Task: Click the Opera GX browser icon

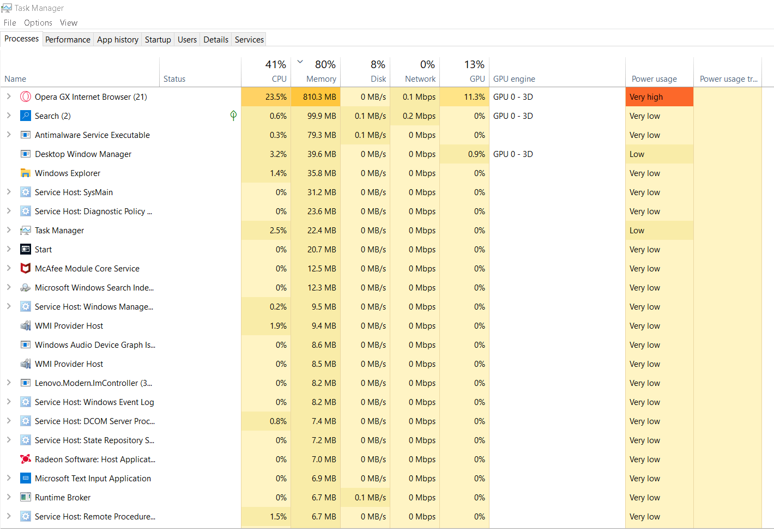Action: coord(26,97)
